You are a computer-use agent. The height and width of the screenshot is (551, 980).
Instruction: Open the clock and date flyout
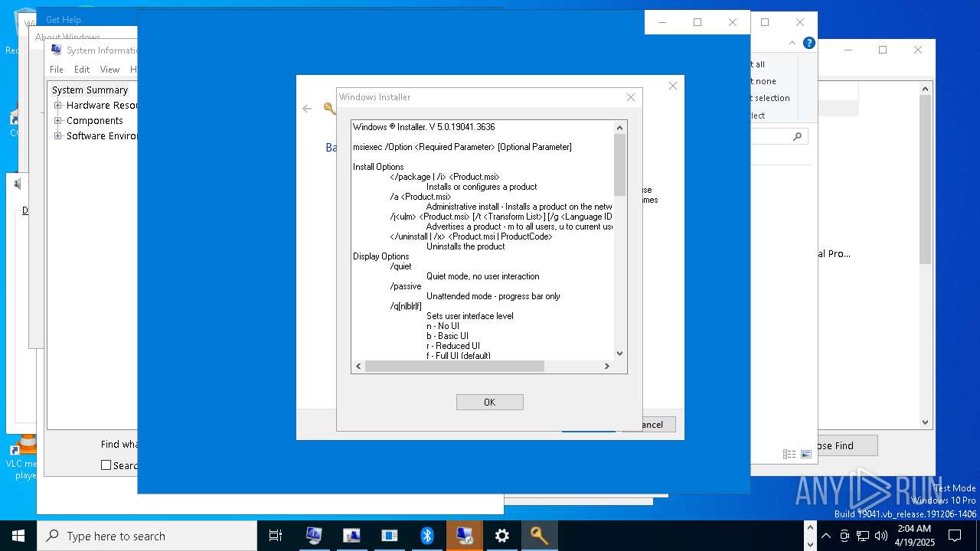pyautogui.click(x=913, y=536)
